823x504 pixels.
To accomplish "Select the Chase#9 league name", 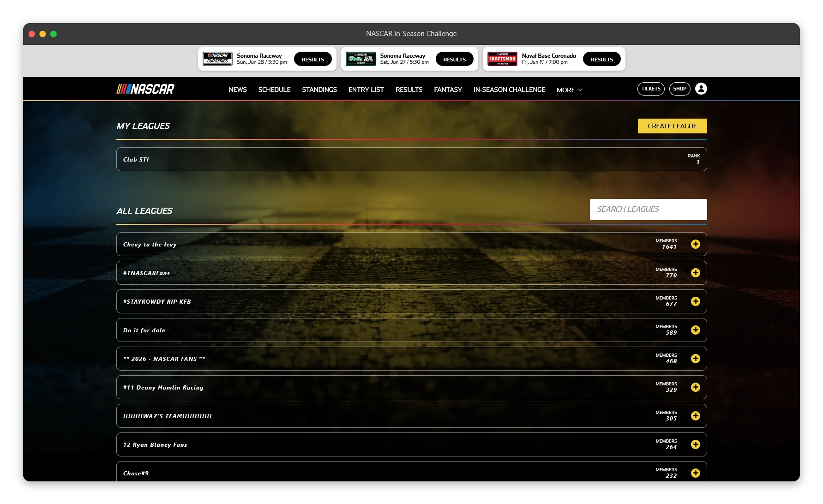I will pyautogui.click(x=136, y=474).
